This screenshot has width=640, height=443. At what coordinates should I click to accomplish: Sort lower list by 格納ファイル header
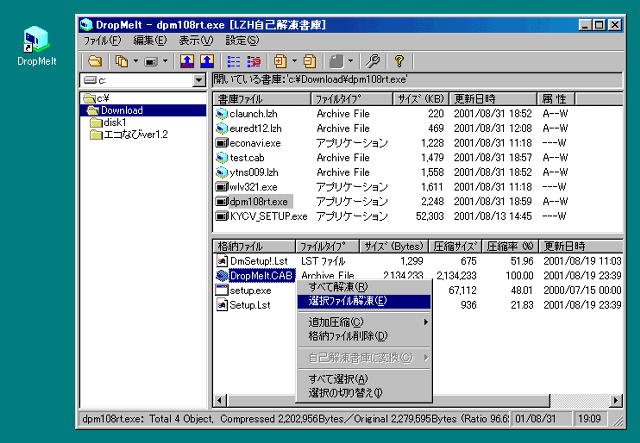click(x=254, y=246)
